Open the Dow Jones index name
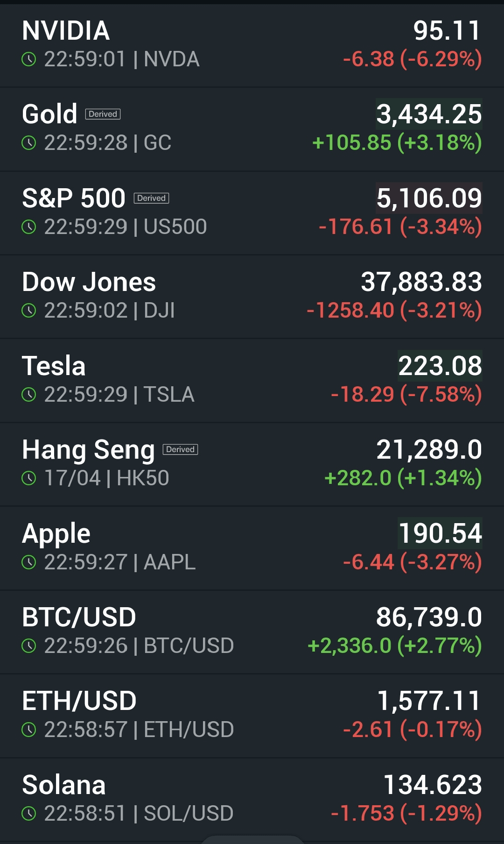Viewport: 504px width, 844px height. (89, 282)
